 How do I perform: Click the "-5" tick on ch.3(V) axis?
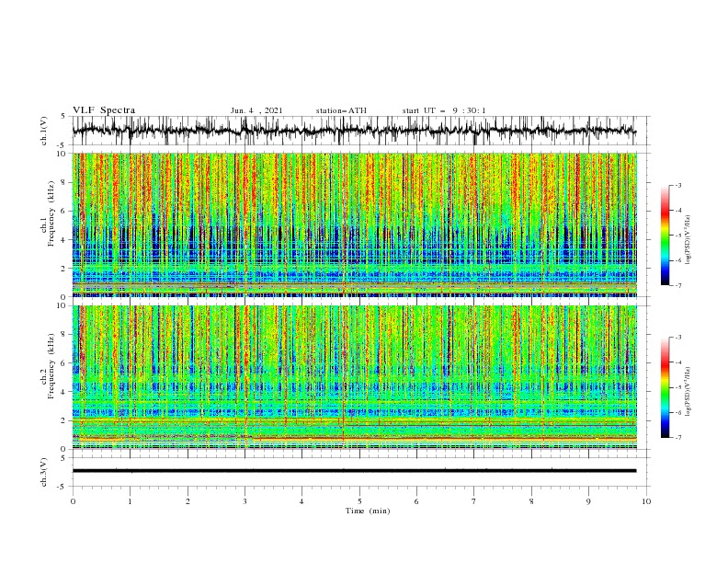click(62, 487)
